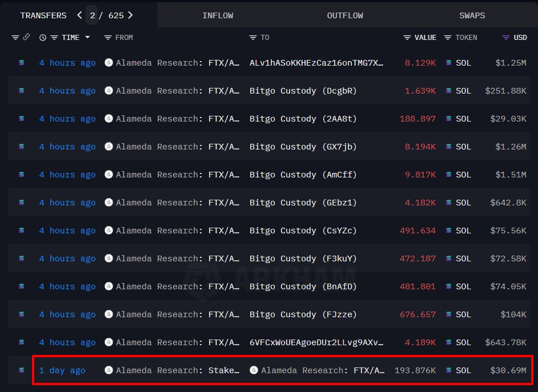Click SOL token icon in 676.657 row
Image resolution: width=538 pixels, height=392 pixels.
448,314
